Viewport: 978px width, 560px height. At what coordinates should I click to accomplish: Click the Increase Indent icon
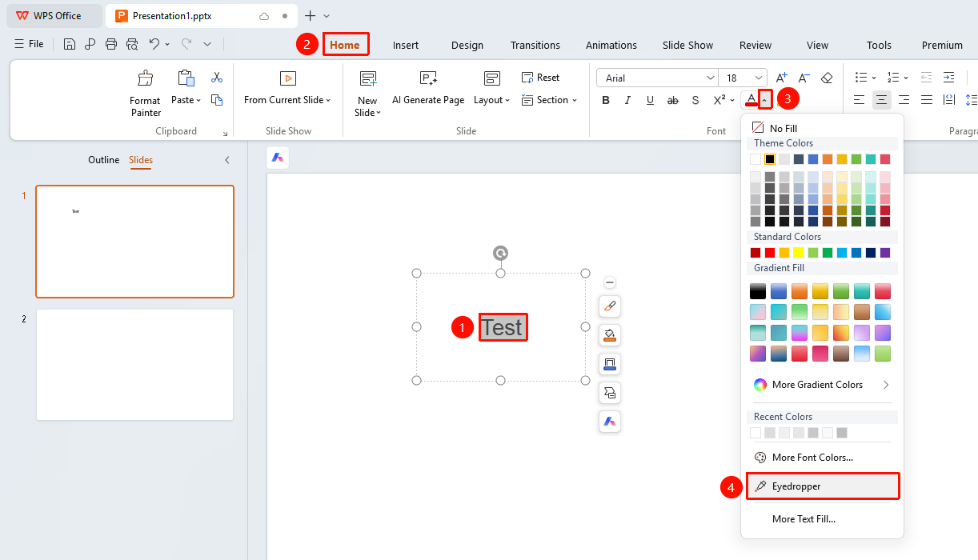point(948,78)
